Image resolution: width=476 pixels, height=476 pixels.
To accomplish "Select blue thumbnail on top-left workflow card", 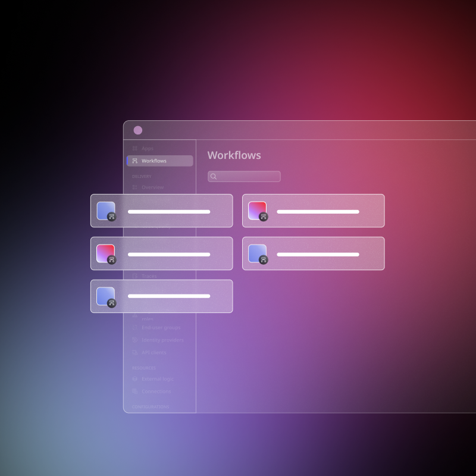I will point(105,209).
